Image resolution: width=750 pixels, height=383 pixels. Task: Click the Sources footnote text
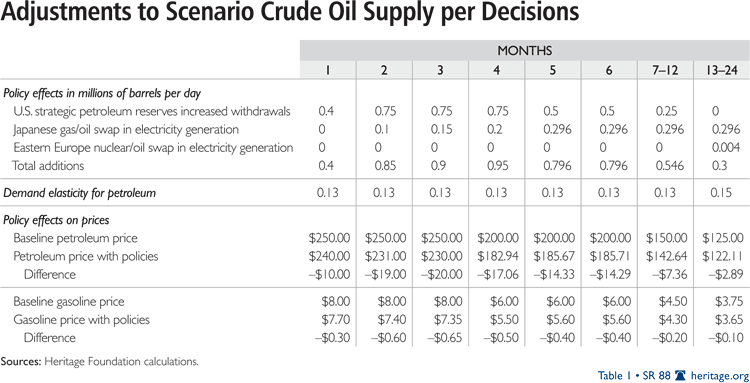(99, 362)
